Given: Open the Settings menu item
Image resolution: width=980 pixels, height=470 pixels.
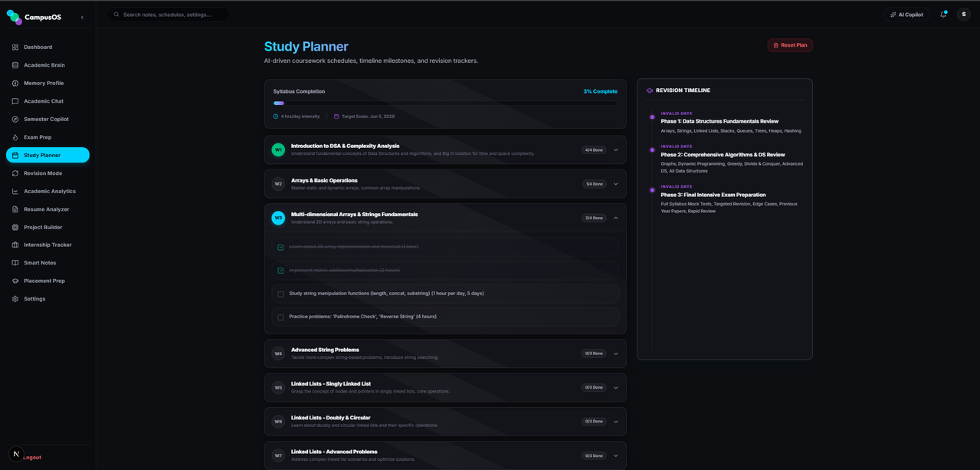Looking at the screenshot, I should click(x=48, y=299).
